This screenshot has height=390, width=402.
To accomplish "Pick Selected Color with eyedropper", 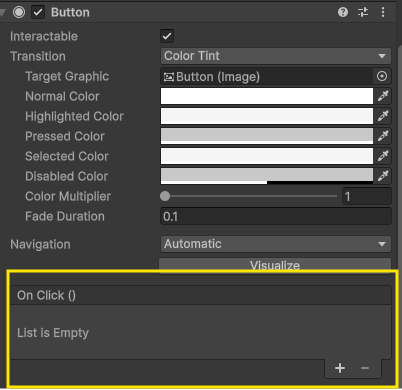I will point(383,156).
